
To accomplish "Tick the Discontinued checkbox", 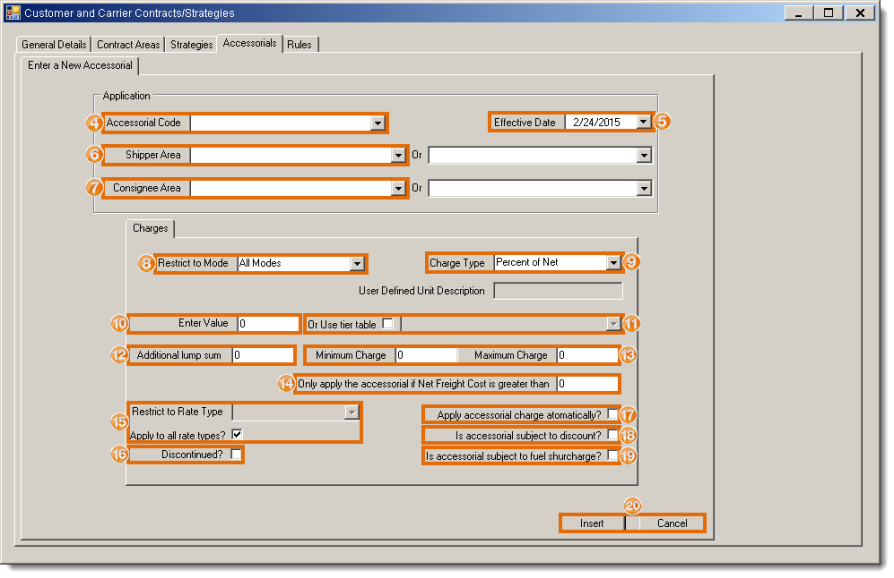I will click(235, 454).
